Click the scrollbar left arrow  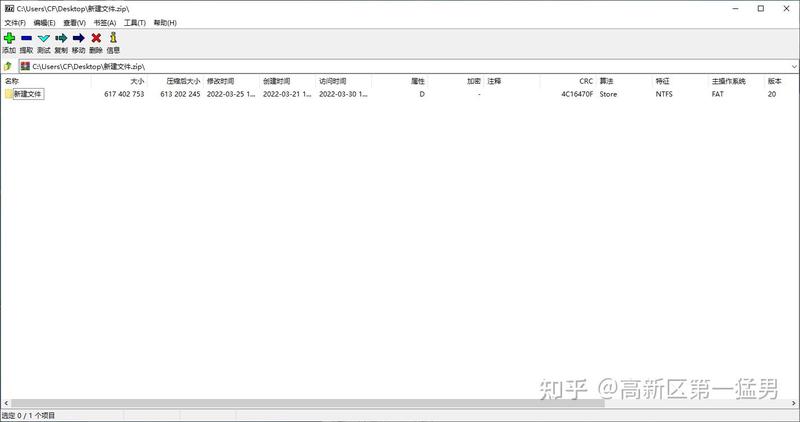6,403
